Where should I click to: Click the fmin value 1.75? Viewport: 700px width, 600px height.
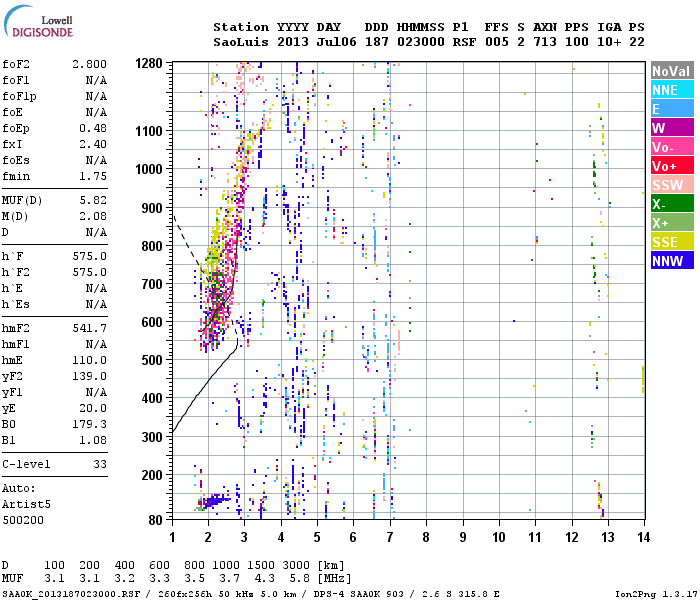[93, 176]
